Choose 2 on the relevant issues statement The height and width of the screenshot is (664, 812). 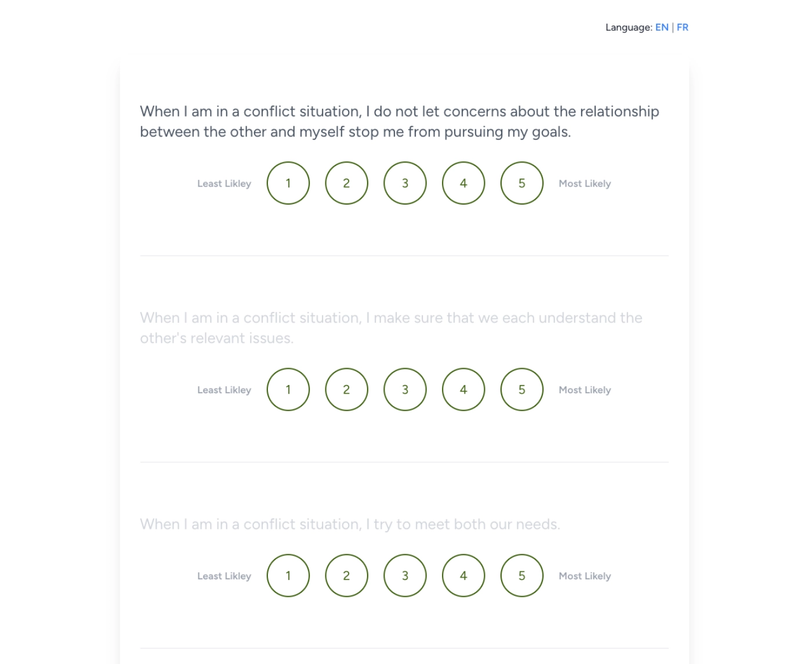347,390
